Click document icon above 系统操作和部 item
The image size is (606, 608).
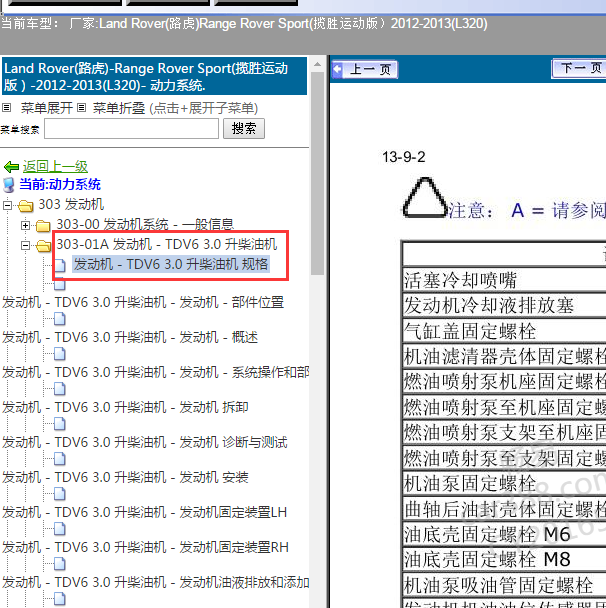pyautogui.click(x=60, y=354)
